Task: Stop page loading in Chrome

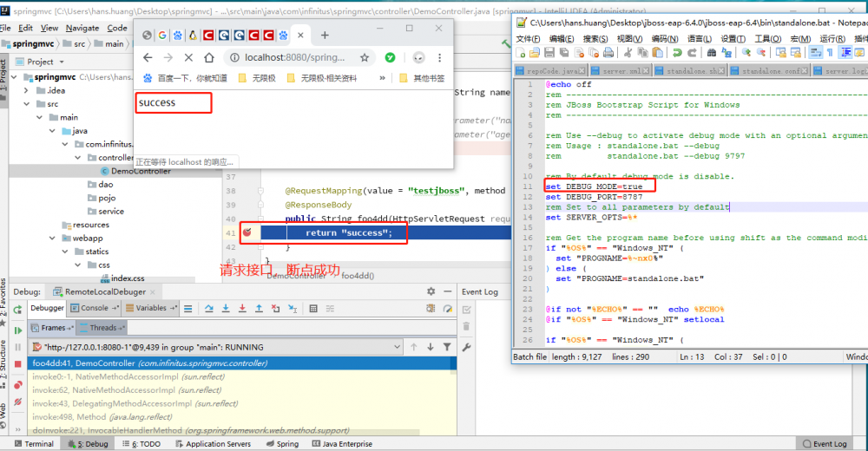Action: pos(188,57)
